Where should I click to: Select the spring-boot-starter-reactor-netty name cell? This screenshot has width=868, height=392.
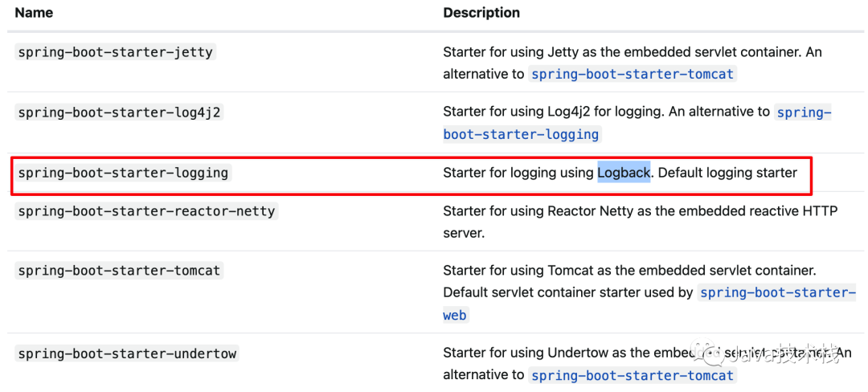pos(146,211)
